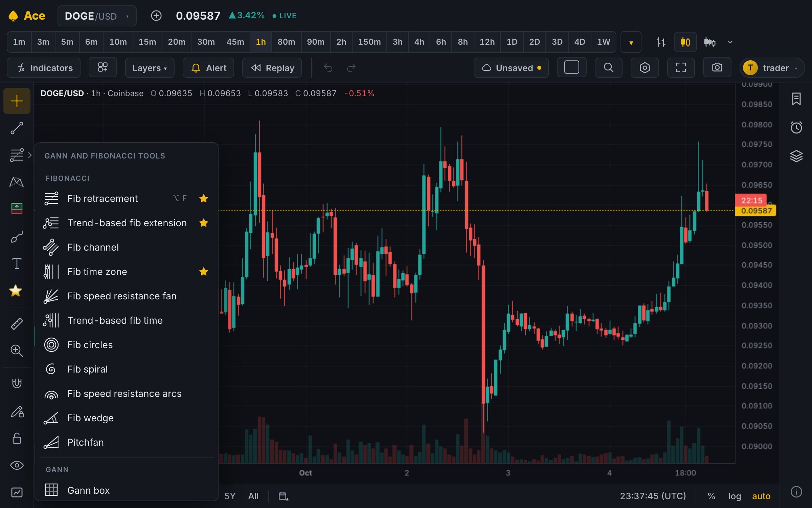Screen dimensions: 812x508
Task: Open the Unsaved layout menu
Action: (511, 68)
